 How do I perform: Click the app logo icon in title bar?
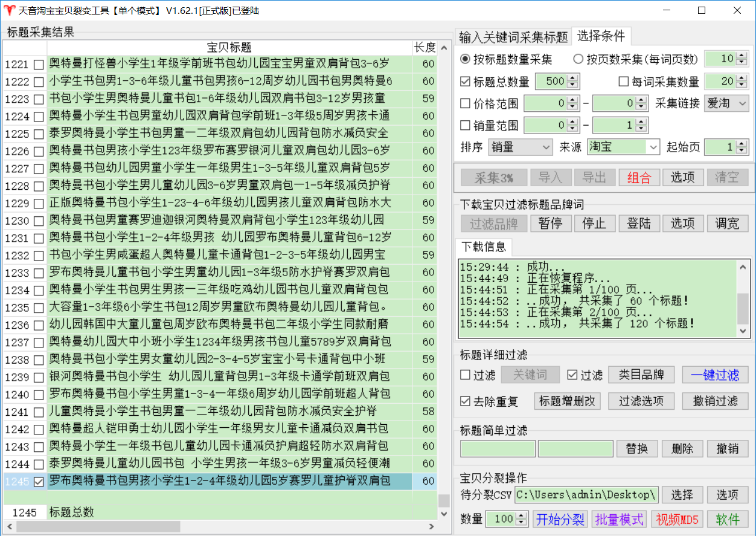[x=9, y=10]
